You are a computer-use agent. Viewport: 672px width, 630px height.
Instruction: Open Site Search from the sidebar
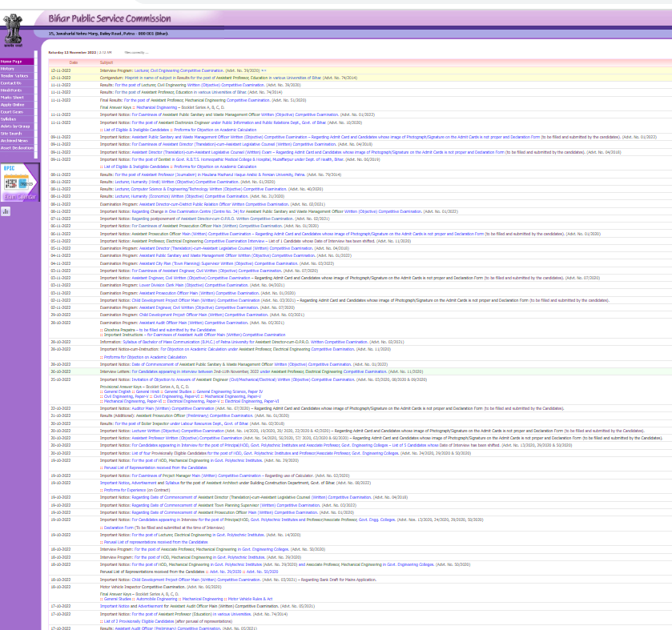pyautogui.click(x=12, y=134)
